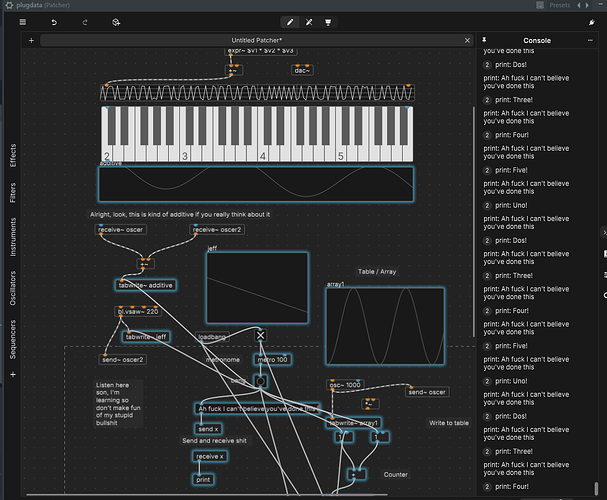This screenshot has width=607, height=500.
Task: Go to previous preset arrow
Action: pos(579,5)
